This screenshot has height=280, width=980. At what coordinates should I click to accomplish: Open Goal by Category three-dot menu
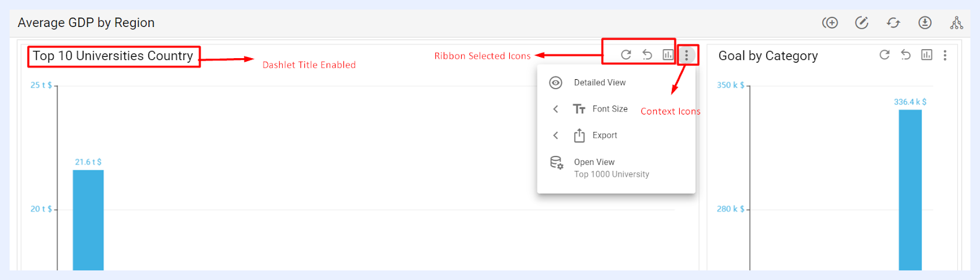point(945,55)
